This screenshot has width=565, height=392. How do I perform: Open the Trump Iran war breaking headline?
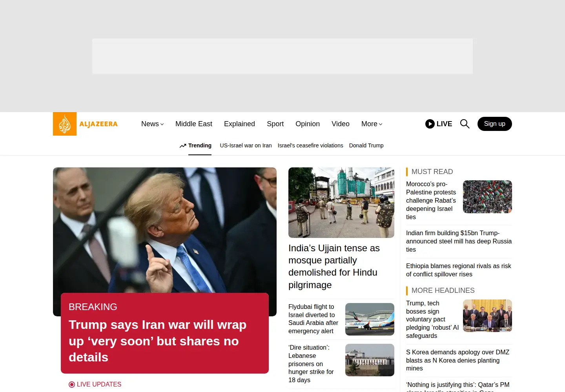pyautogui.click(x=157, y=341)
